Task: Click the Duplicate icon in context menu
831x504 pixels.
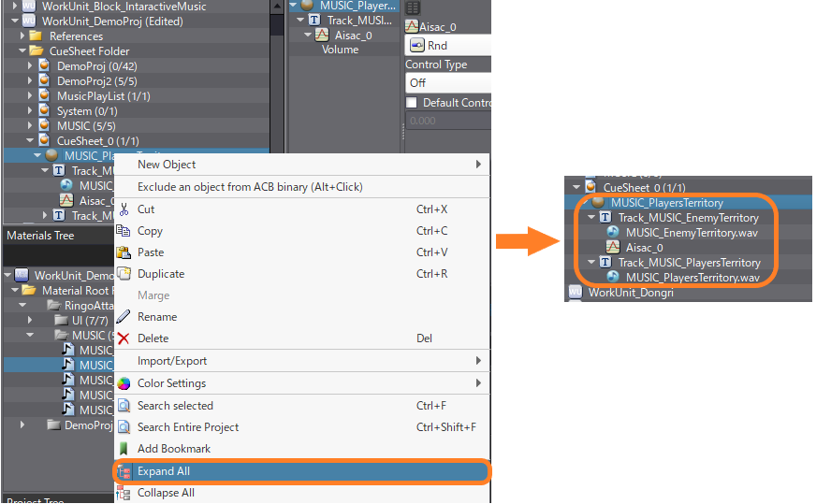Action: tap(124, 274)
